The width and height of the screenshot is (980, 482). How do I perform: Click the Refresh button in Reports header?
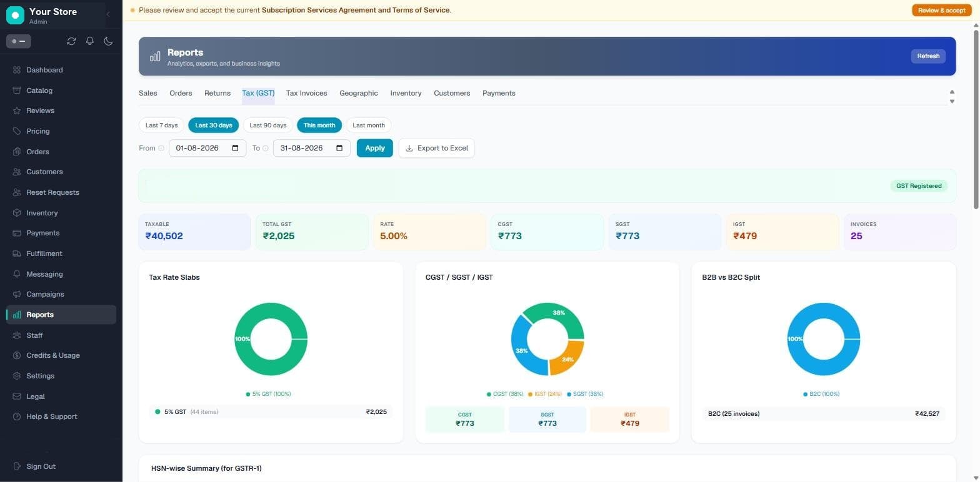[928, 56]
